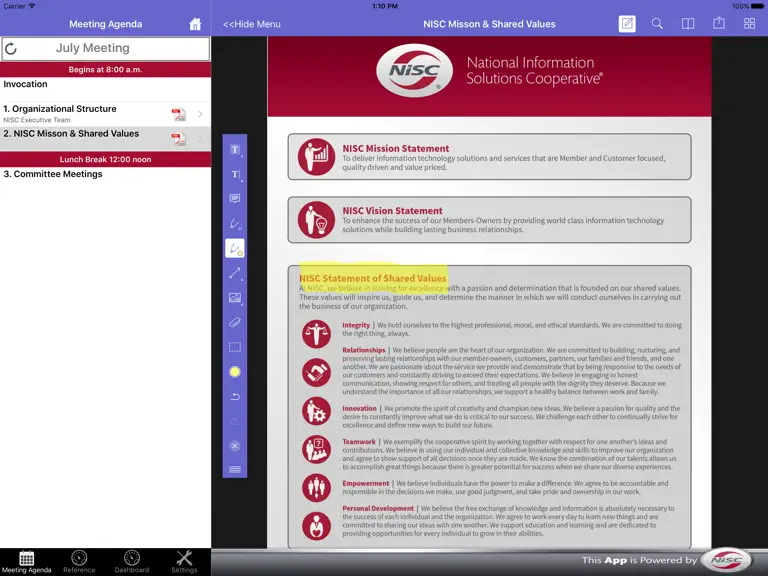Undo the last annotation

tap(235, 396)
